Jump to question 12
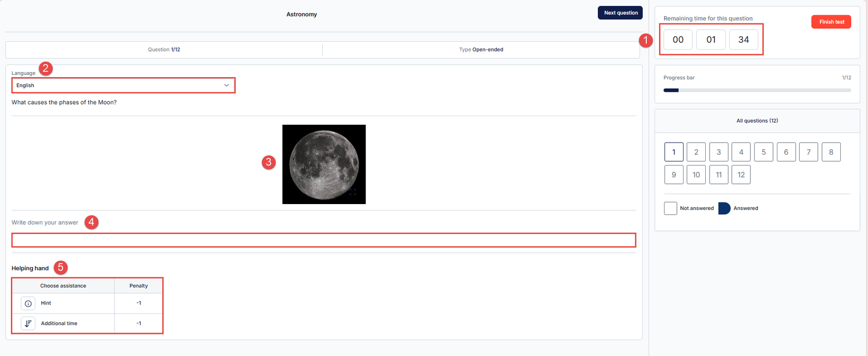 pos(741,175)
